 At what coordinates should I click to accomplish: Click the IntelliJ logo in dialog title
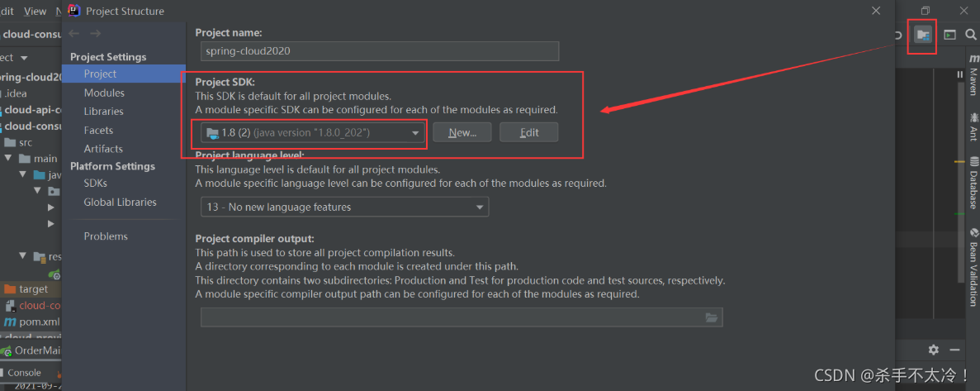75,11
